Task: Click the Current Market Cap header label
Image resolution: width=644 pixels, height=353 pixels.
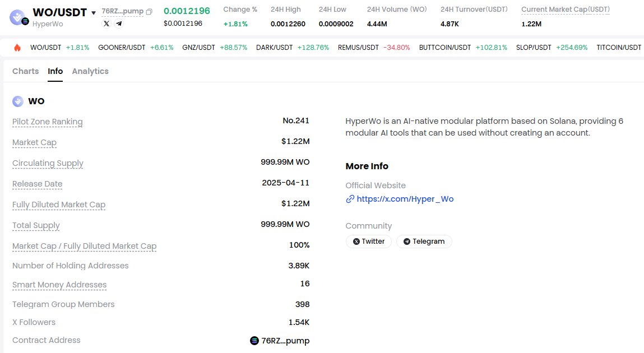Action: 565,9
